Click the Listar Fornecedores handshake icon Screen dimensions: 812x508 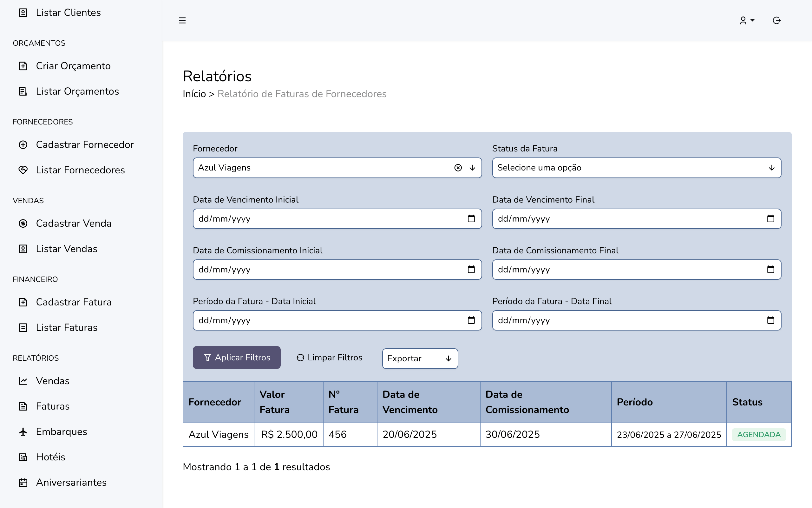click(x=23, y=170)
